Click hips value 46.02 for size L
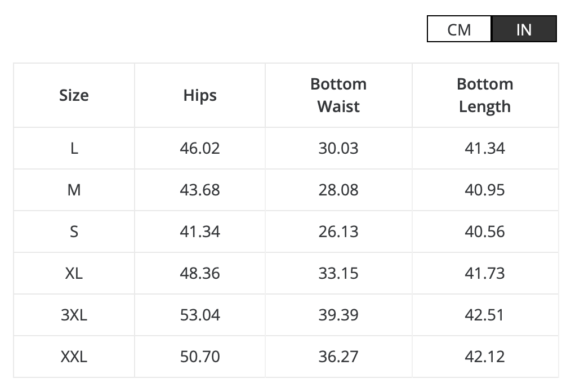This screenshot has width=562, height=392. (x=200, y=148)
